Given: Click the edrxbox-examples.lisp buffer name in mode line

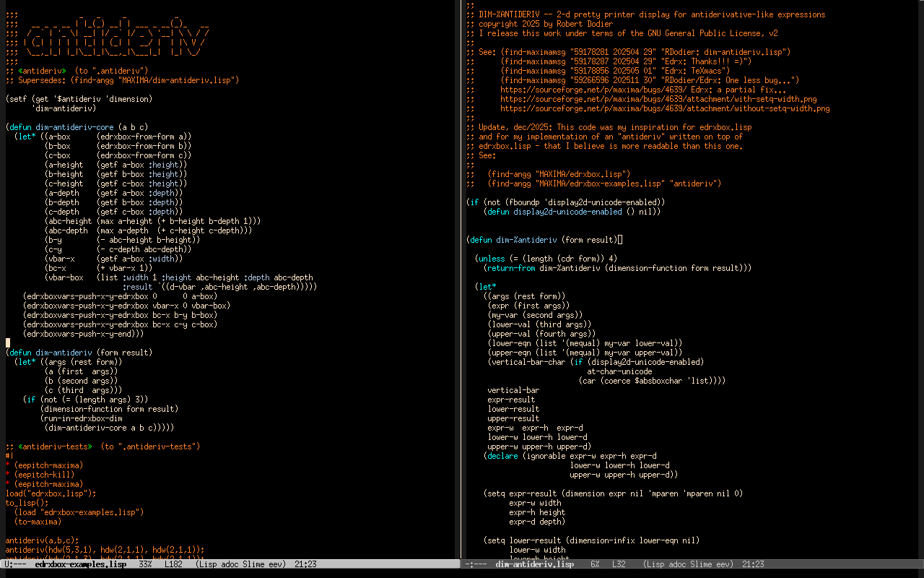Looking at the screenshot, I should coord(80,564).
